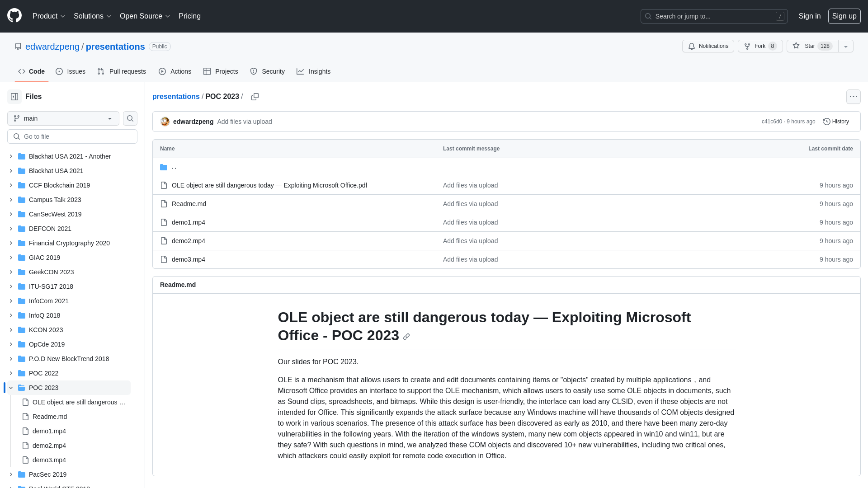Expand the POC 2022 folder chevron
The image size is (868, 488).
point(11,373)
